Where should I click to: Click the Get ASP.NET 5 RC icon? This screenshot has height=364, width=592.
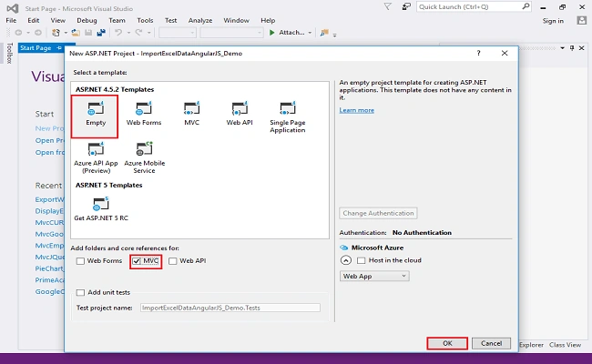point(101,204)
